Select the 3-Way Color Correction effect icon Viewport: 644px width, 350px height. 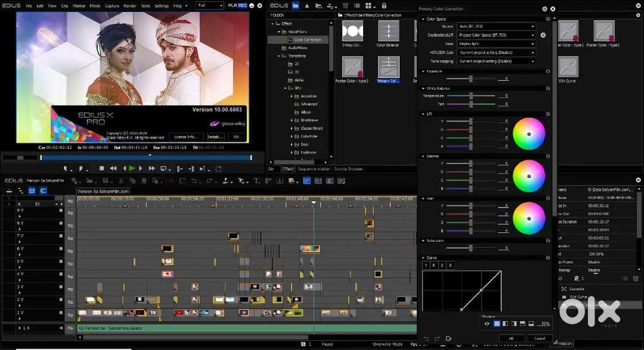click(352, 31)
